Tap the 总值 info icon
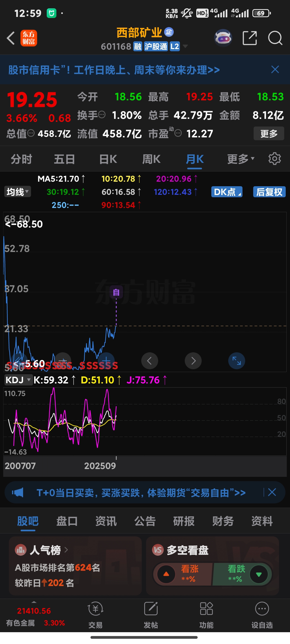Viewport: 290px width, 644px height. click(31, 133)
